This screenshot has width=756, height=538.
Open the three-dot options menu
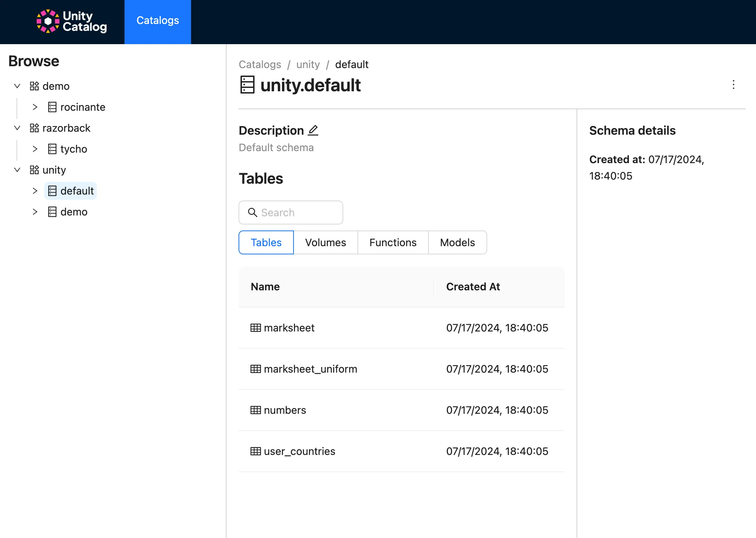tap(733, 85)
